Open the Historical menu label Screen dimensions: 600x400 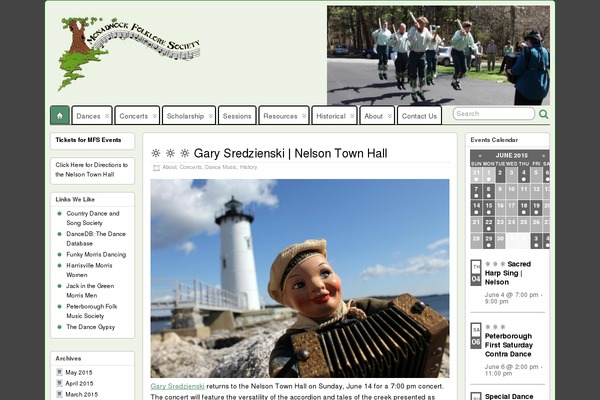(x=331, y=116)
